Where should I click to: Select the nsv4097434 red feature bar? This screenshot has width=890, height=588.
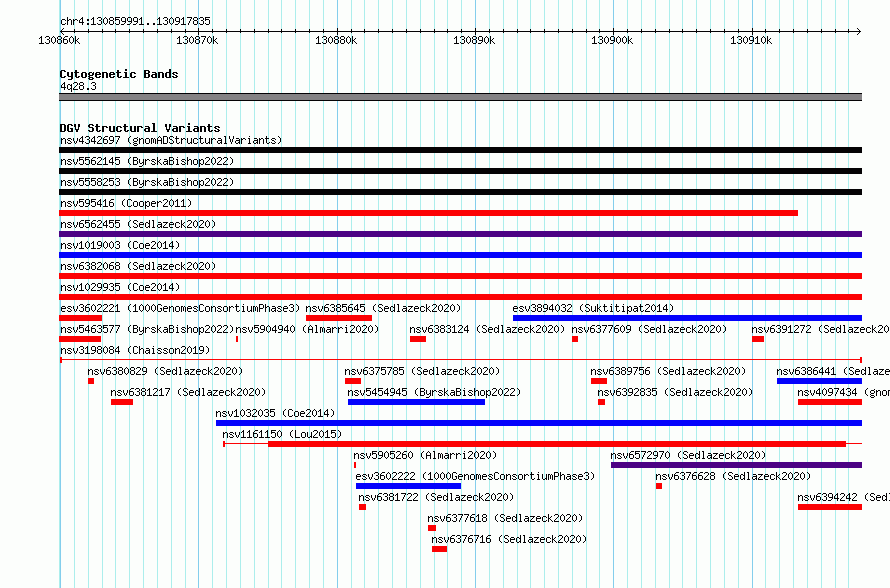pyautogui.click(x=830, y=402)
